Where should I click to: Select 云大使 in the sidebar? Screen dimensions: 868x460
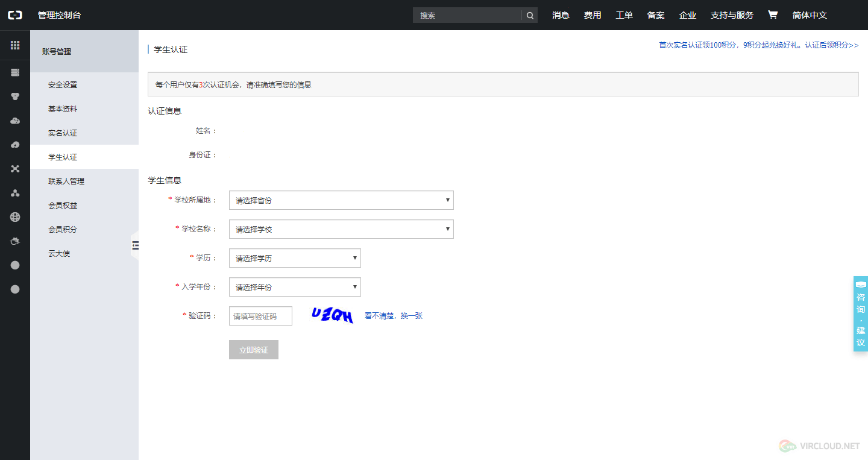point(84,253)
